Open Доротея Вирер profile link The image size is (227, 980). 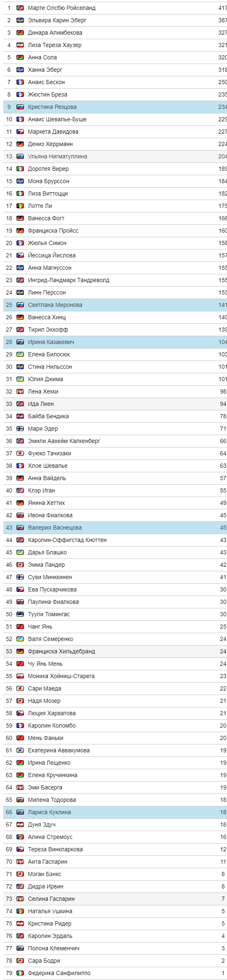tap(48, 169)
